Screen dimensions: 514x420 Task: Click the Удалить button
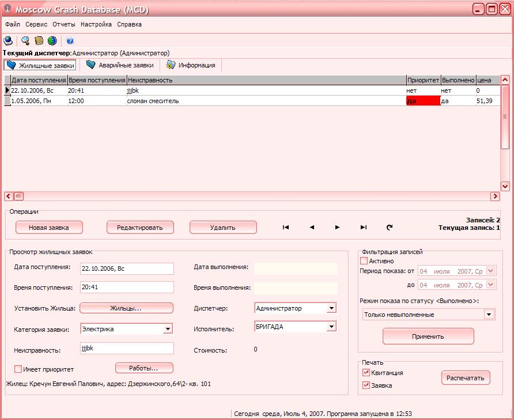tap(223, 228)
